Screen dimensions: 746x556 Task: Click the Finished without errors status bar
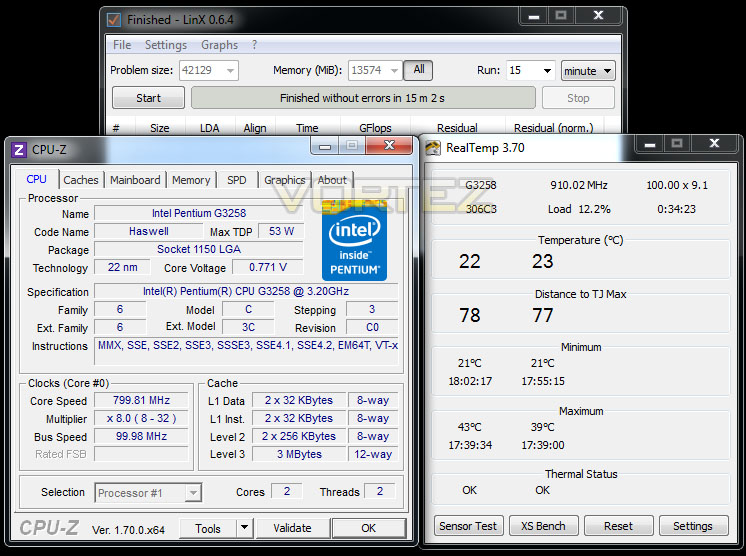pos(363,98)
